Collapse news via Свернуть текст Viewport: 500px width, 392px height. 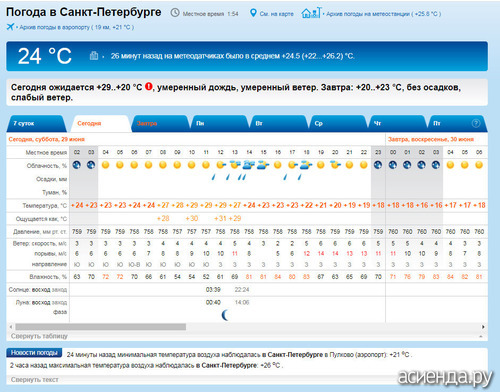pos(35,380)
